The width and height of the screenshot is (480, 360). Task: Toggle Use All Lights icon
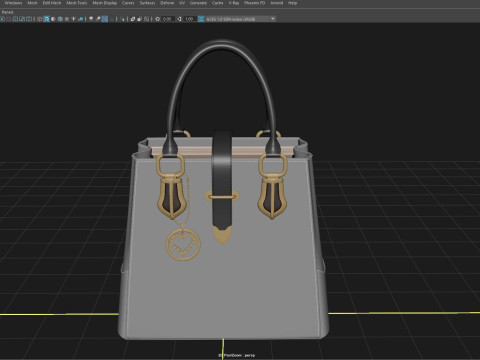click(73, 19)
